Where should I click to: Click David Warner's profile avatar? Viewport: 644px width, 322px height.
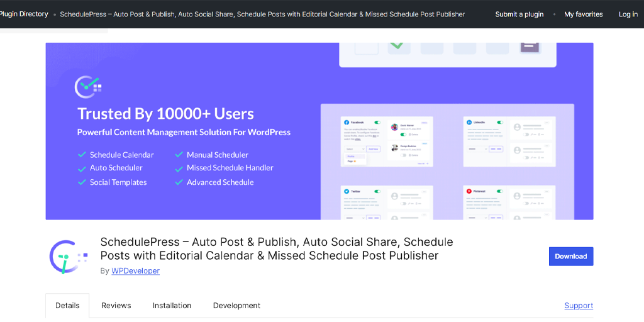pos(395,127)
